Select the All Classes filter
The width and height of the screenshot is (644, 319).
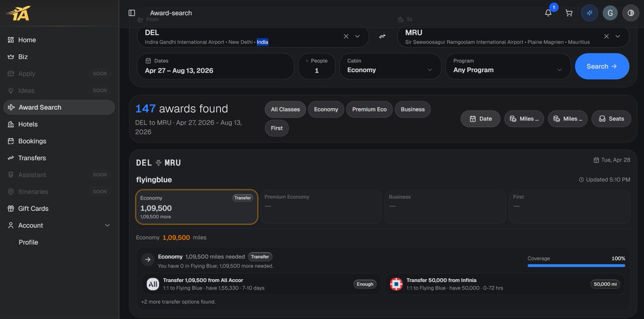coord(286,109)
